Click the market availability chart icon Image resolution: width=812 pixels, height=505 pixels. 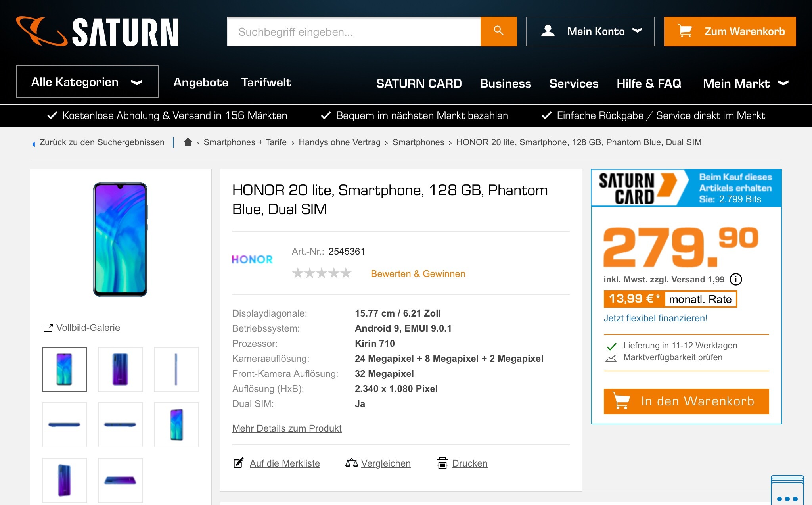[x=611, y=358]
